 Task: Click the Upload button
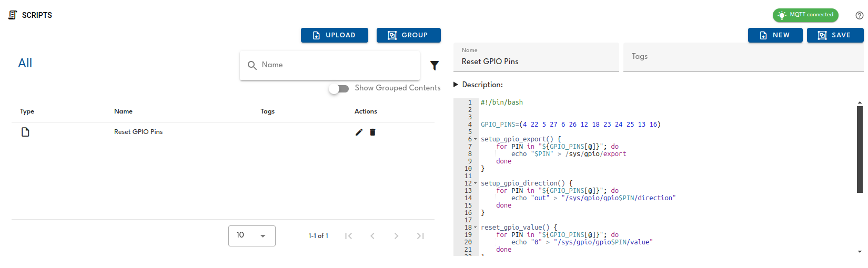tap(334, 35)
